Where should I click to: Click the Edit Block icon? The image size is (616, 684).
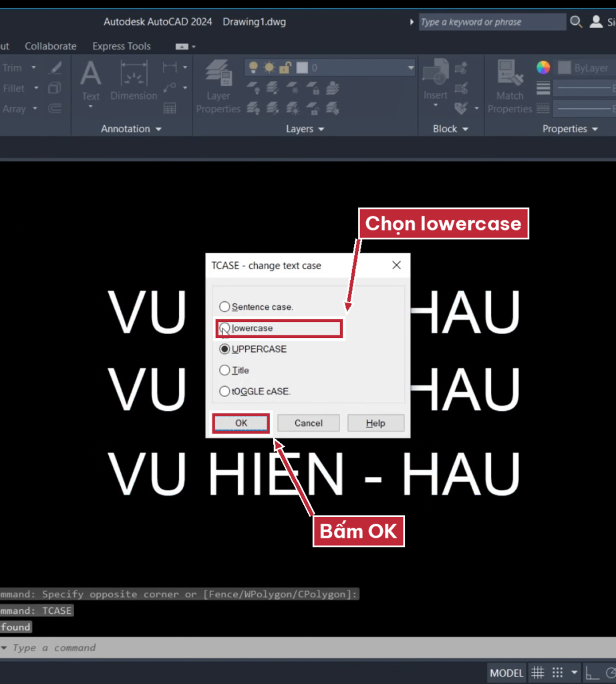pos(461,88)
